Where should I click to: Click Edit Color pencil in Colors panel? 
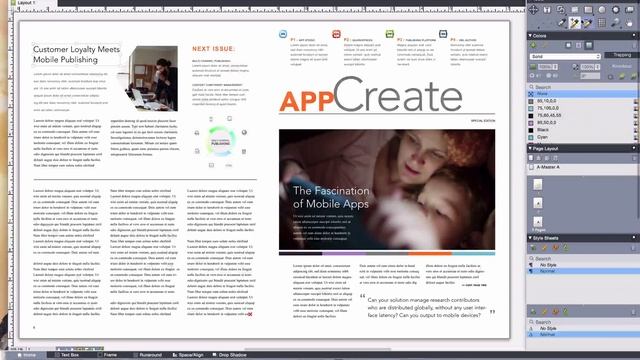click(545, 45)
